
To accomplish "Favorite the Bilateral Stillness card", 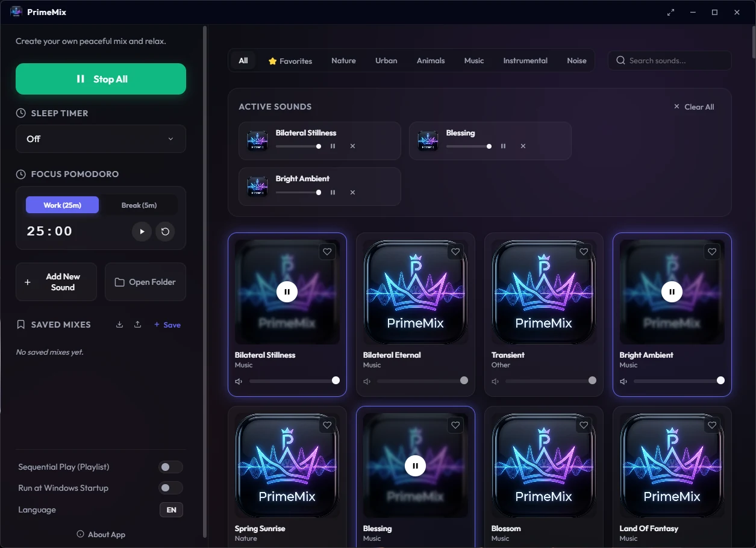I will [327, 252].
